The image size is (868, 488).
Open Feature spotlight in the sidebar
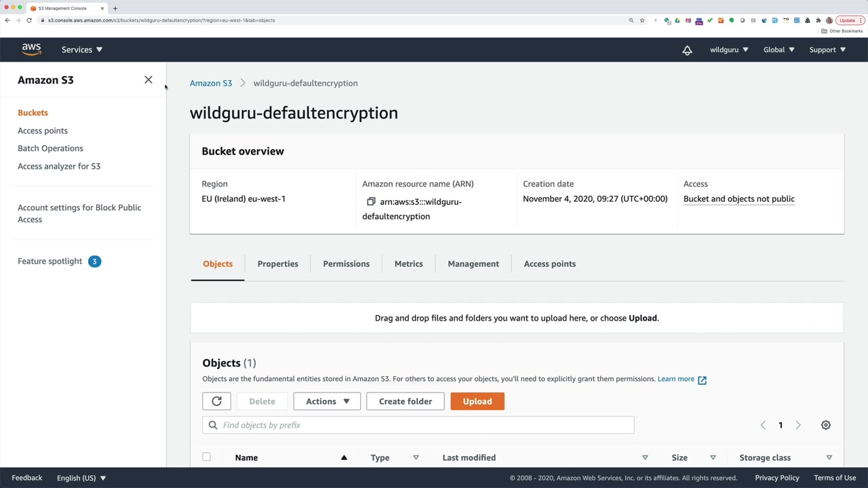tap(50, 261)
